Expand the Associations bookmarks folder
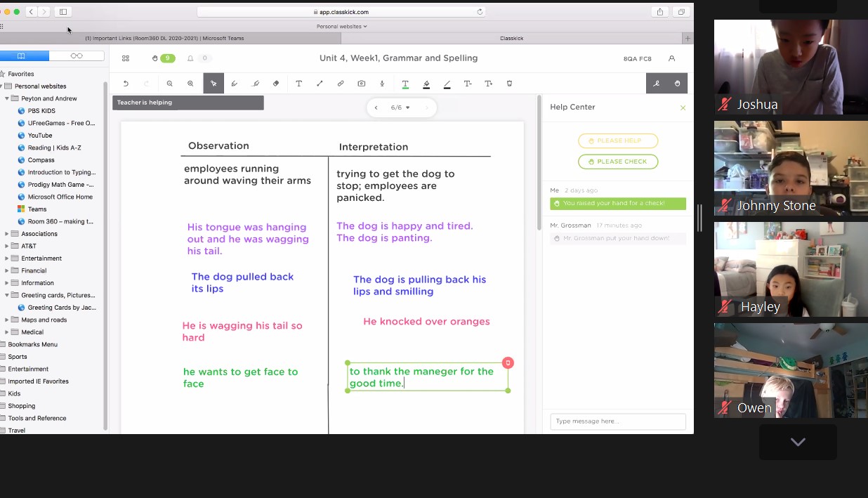Viewport: 868px width, 498px height. 7,234
